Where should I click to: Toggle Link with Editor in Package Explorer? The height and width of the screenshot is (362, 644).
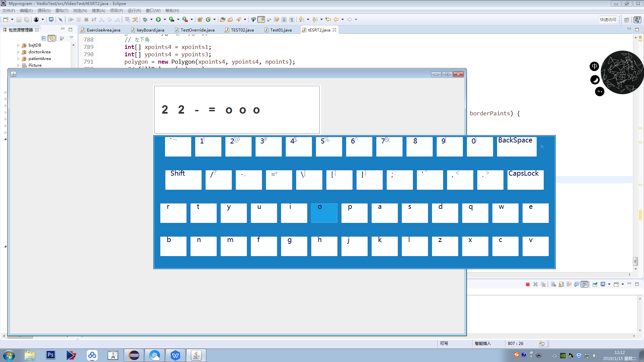click(x=52, y=38)
